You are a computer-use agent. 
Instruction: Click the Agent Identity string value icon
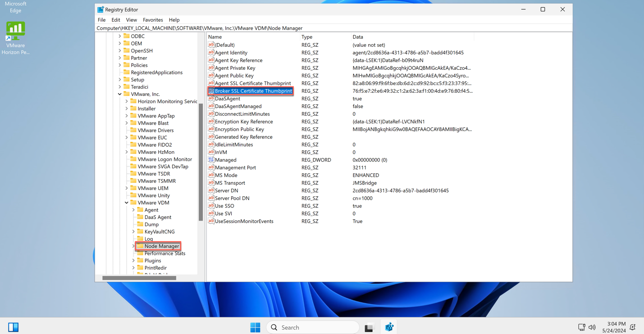click(x=211, y=52)
